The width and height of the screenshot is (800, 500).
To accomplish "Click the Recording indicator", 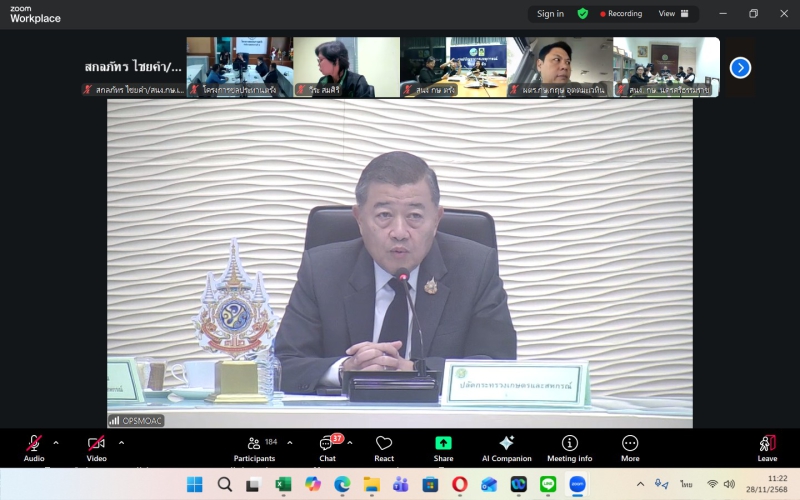I will (621, 14).
